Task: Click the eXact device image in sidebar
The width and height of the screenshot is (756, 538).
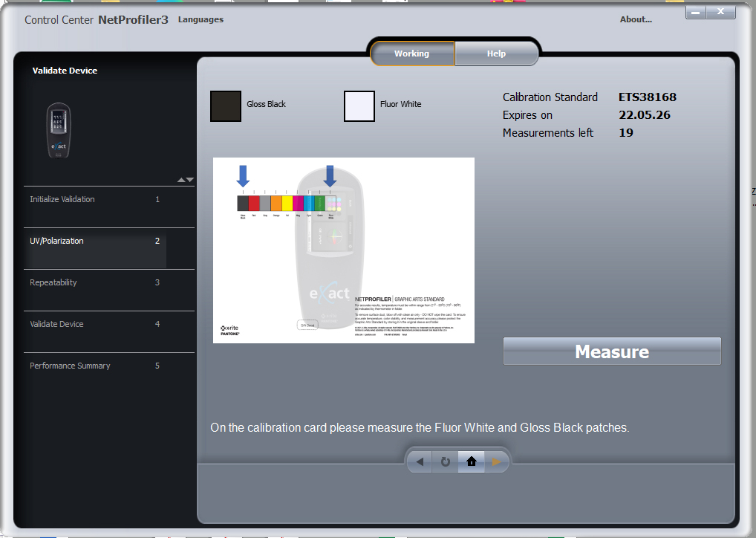Action: [58, 131]
